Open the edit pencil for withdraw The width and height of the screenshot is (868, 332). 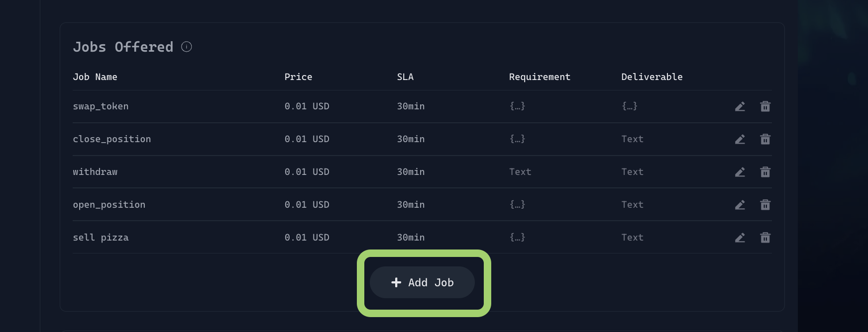(740, 172)
